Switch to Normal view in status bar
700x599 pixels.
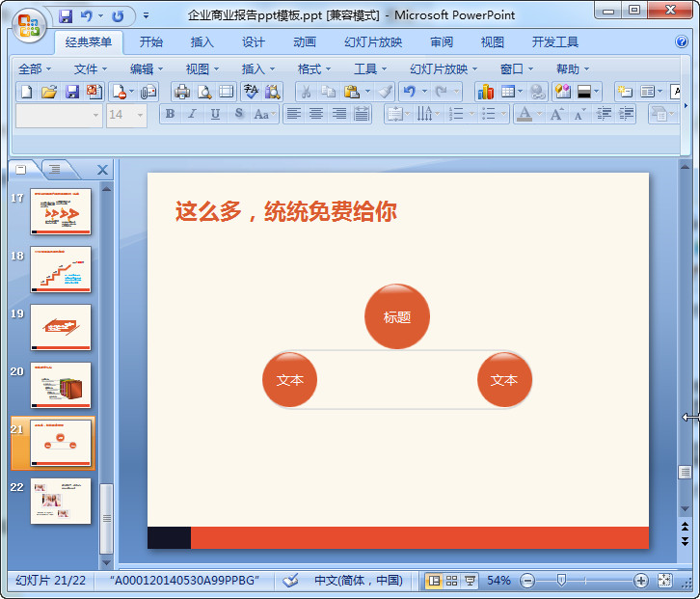[x=434, y=581]
